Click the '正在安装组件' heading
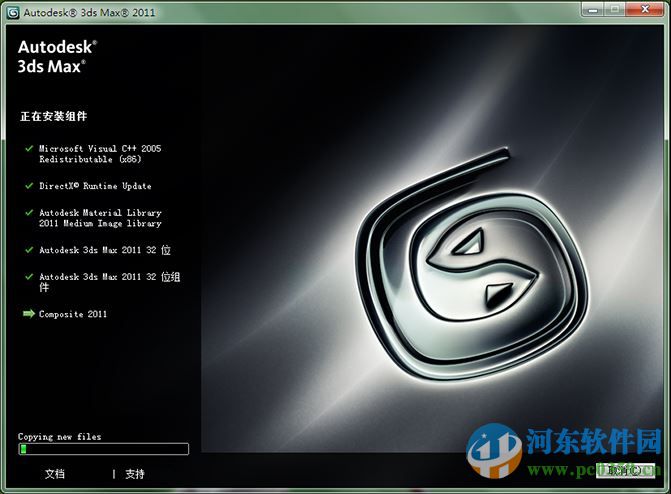The height and width of the screenshot is (494, 671). [x=53, y=116]
